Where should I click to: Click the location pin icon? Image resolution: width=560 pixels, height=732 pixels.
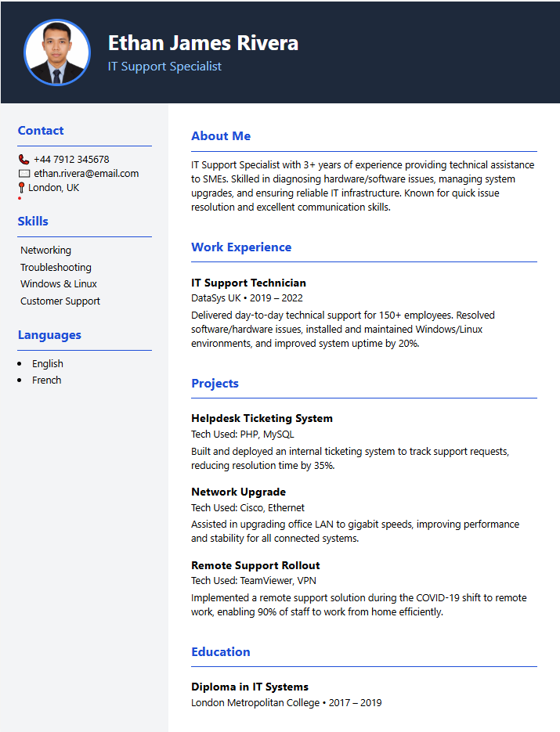click(22, 188)
